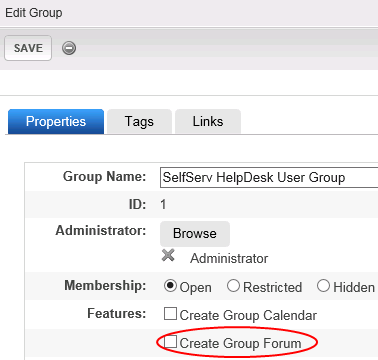Open the Tags tab
This screenshot has height=360, width=378.
click(x=139, y=121)
